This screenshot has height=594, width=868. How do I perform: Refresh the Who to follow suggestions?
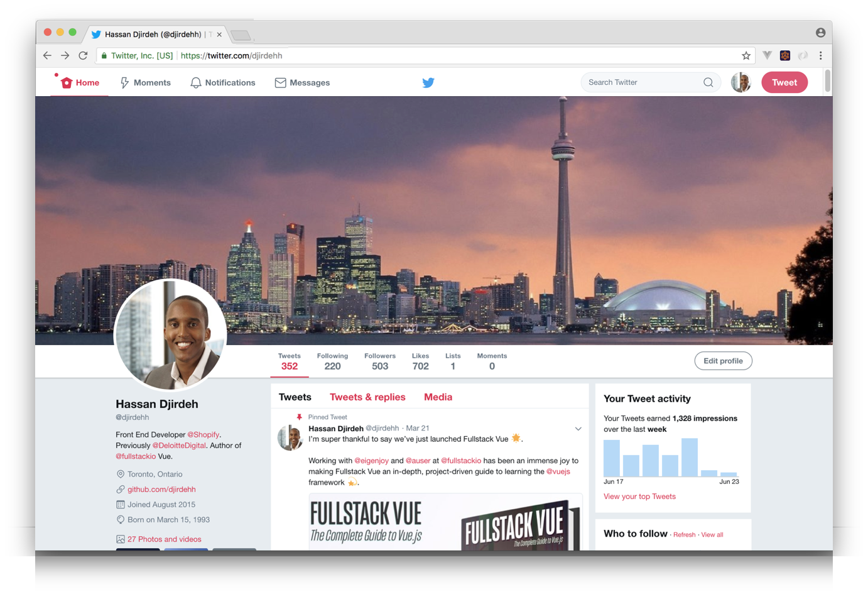[684, 535]
